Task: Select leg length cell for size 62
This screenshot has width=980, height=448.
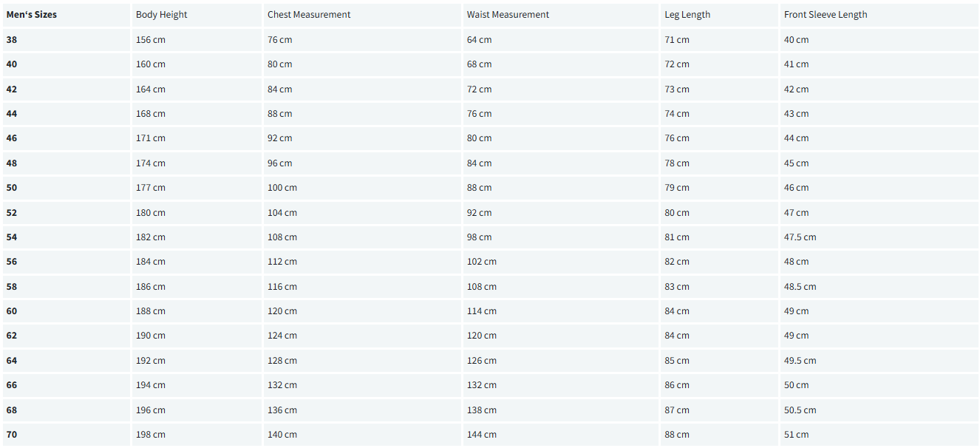Action: coord(677,336)
